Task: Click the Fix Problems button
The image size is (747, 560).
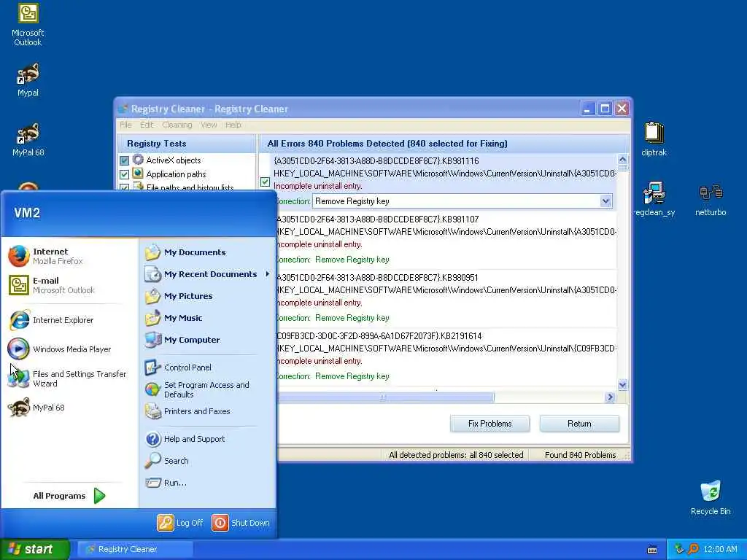Action: pyautogui.click(x=489, y=424)
